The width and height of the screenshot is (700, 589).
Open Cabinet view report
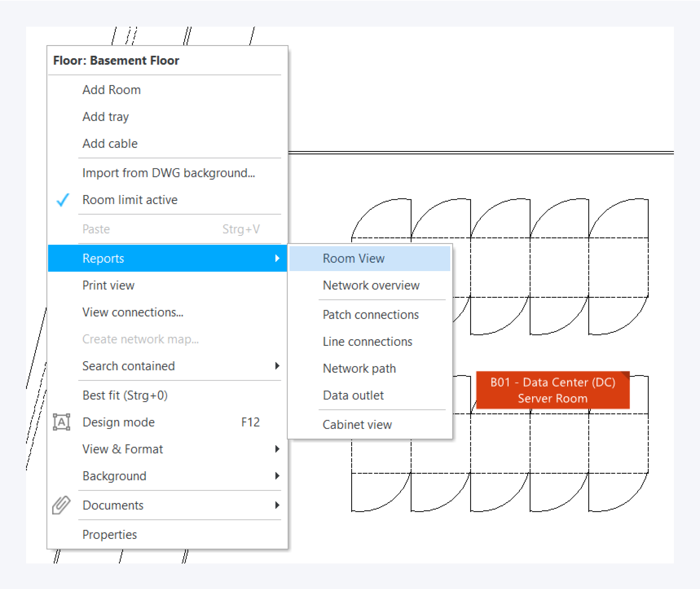357,425
